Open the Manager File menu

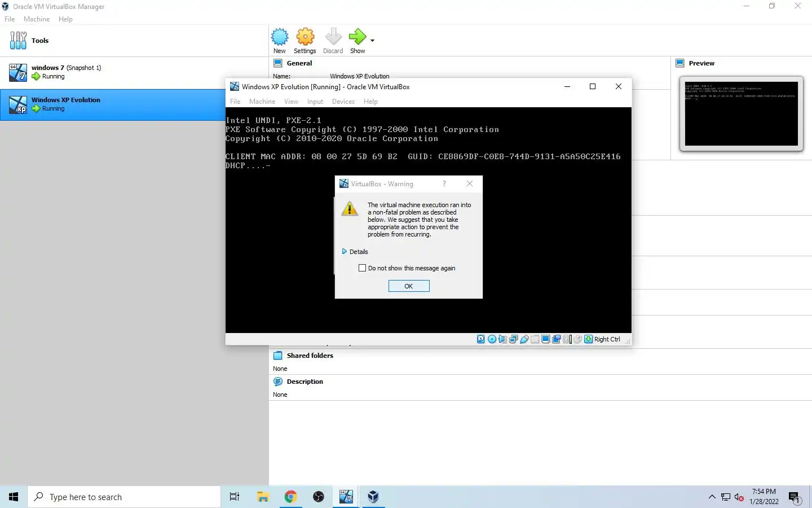10,19
